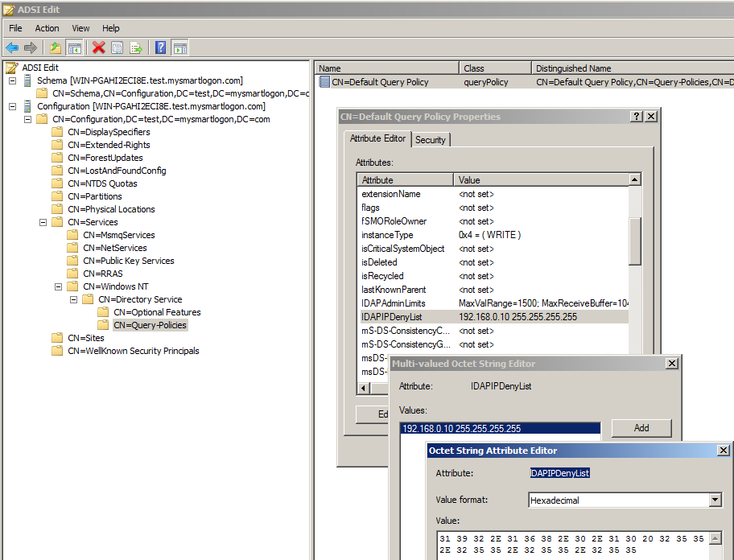Collapse the CN=Services node
Viewport: 734px width, 560px height.
point(43,222)
